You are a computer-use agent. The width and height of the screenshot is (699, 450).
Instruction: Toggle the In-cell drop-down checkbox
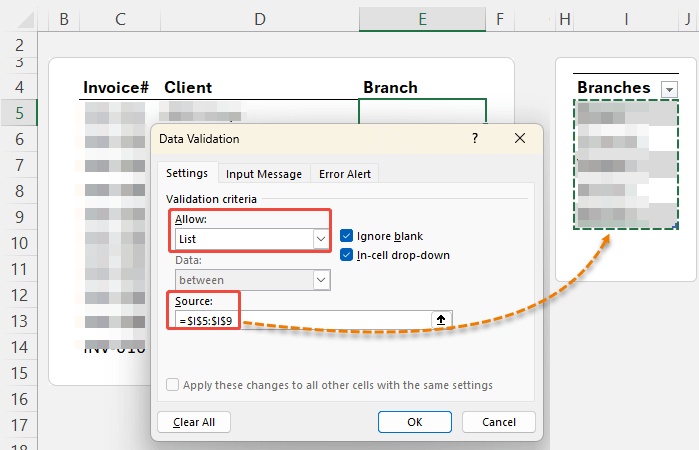(x=346, y=255)
